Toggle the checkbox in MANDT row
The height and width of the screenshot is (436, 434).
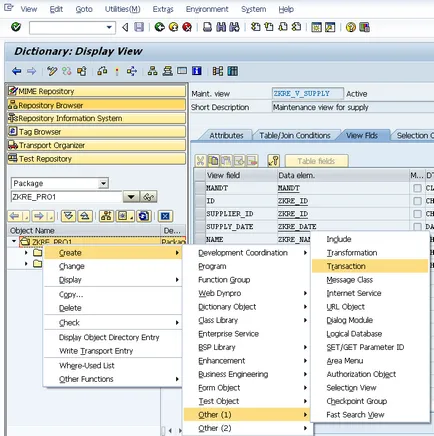pyautogui.click(x=417, y=188)
